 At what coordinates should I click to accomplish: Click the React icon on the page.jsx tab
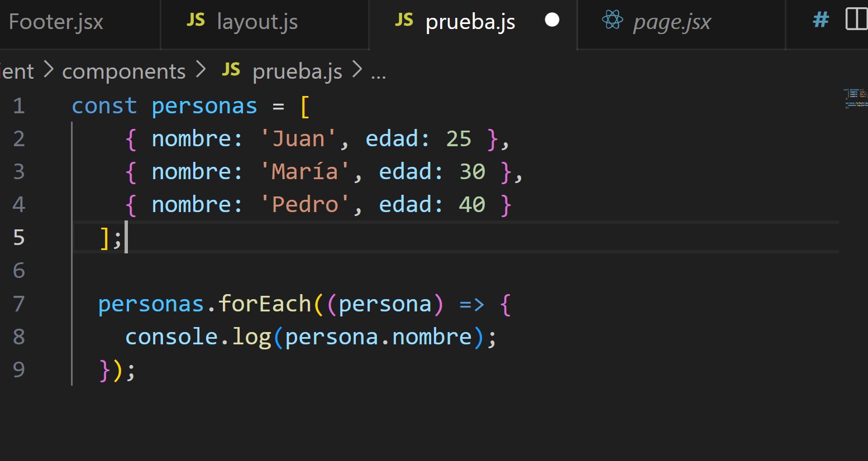click(x=613, y=20)
